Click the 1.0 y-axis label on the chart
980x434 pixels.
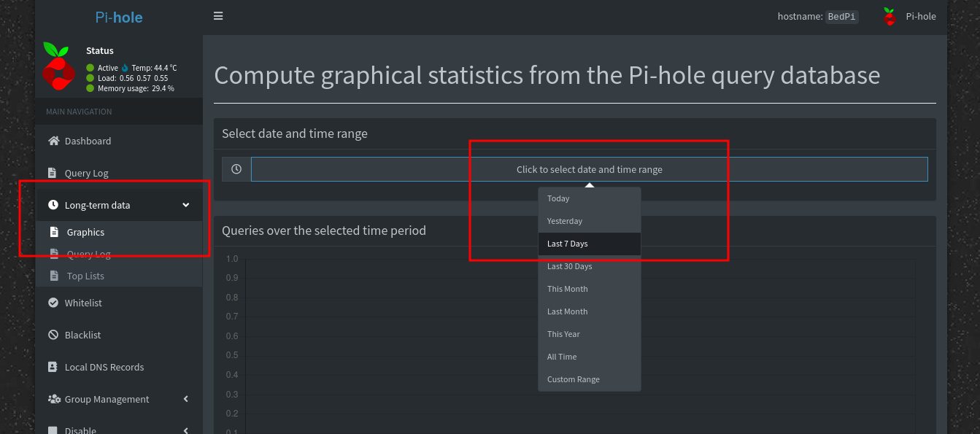click(x=232, y=259)
